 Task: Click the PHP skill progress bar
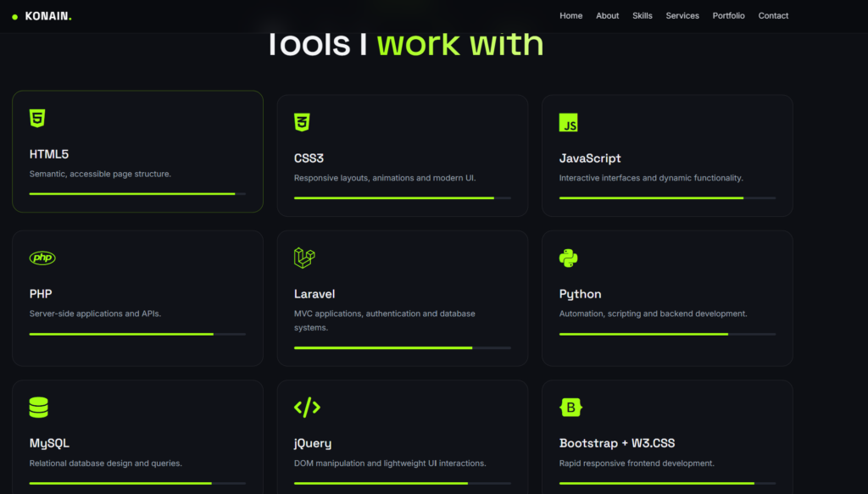pyautogui.click(x=137, y=334)
